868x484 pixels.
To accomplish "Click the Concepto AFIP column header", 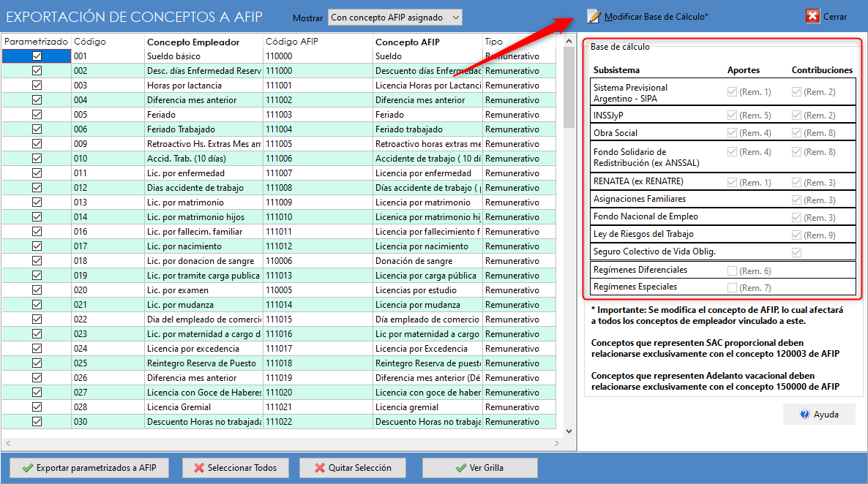I will [428, 42].
